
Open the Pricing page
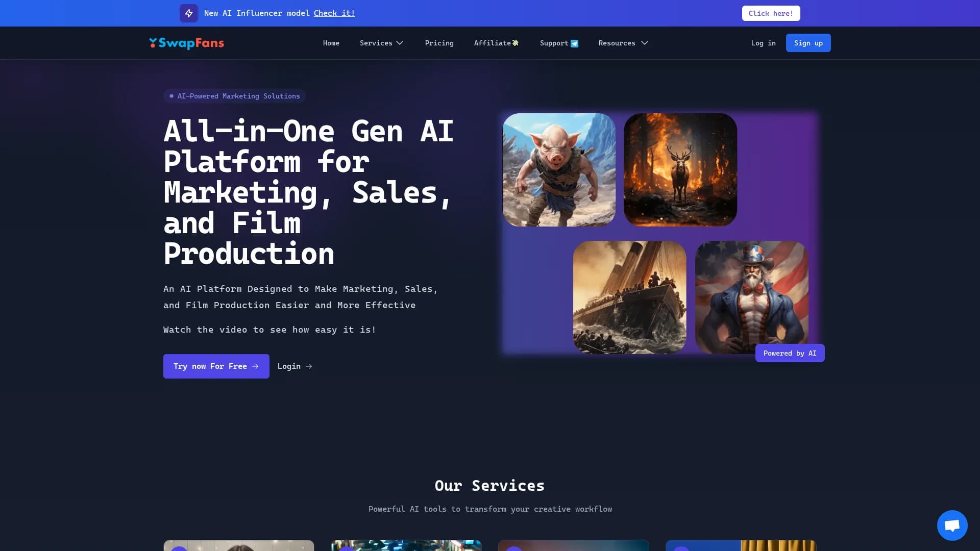coord(439,43)
